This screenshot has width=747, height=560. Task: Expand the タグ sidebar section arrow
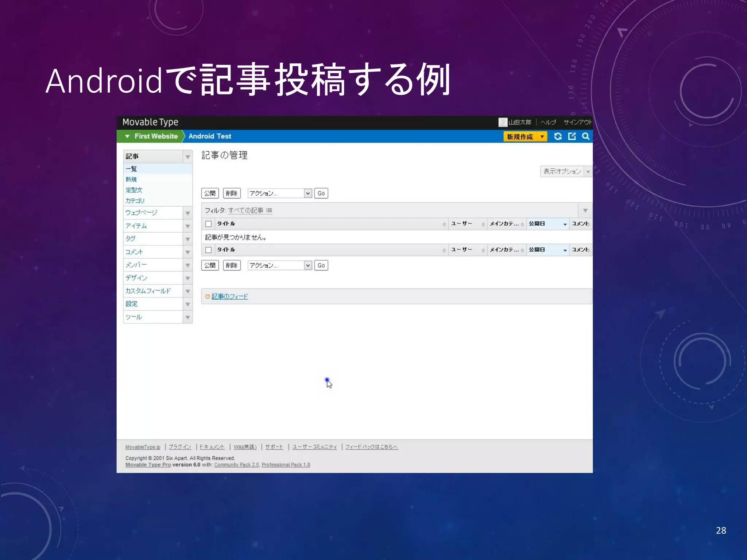click(187, 239)
